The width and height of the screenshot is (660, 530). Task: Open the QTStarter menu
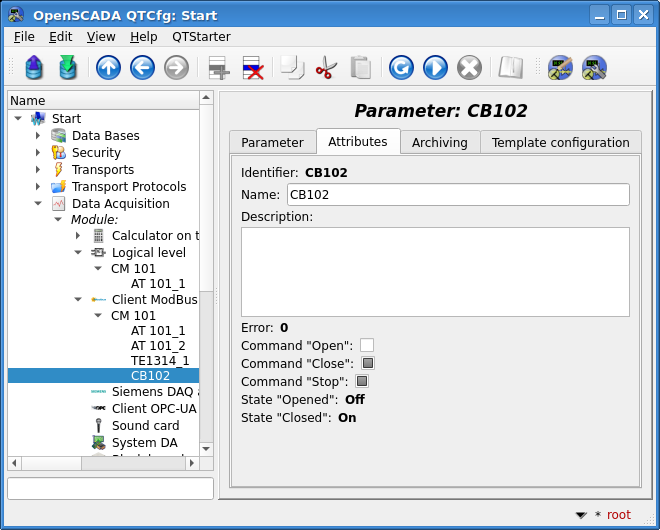tap(201, 37)
